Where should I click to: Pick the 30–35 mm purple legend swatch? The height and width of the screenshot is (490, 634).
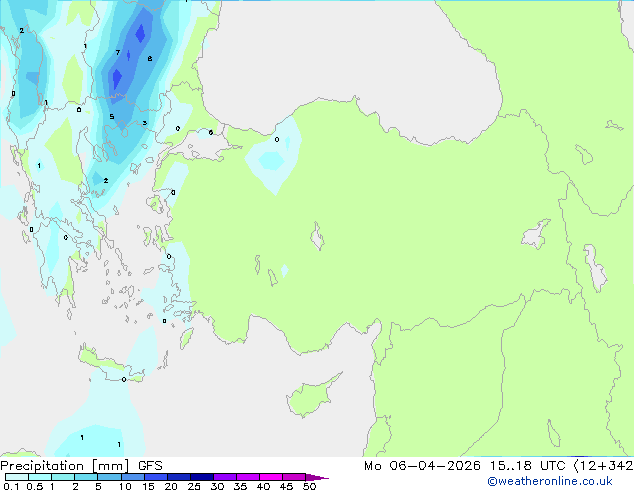pos(225,477)
